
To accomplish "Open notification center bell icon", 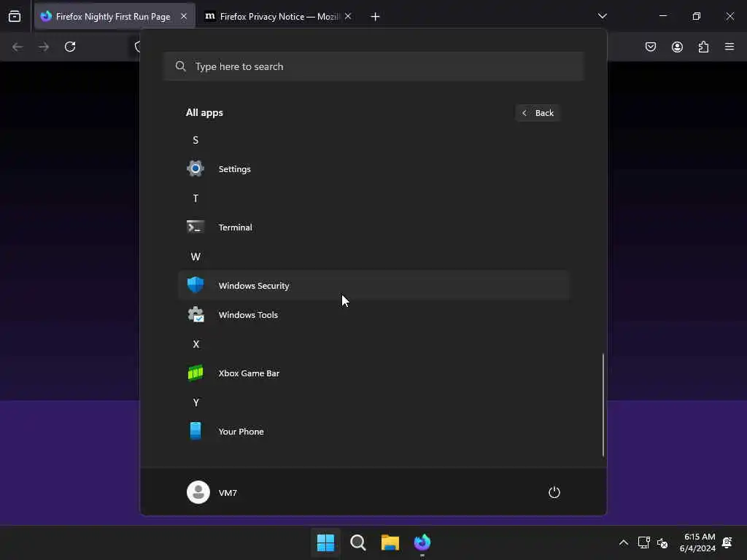I will pos(727,542).
